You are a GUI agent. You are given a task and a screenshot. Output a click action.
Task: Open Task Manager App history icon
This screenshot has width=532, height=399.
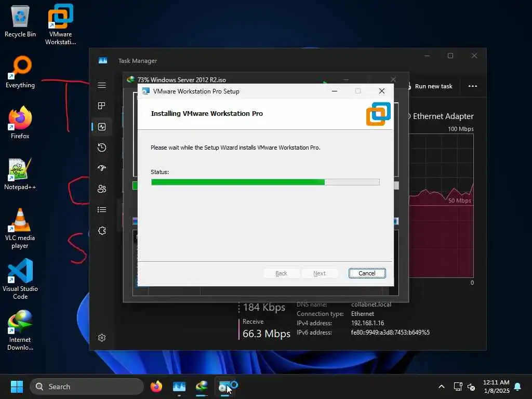point(102,148)
